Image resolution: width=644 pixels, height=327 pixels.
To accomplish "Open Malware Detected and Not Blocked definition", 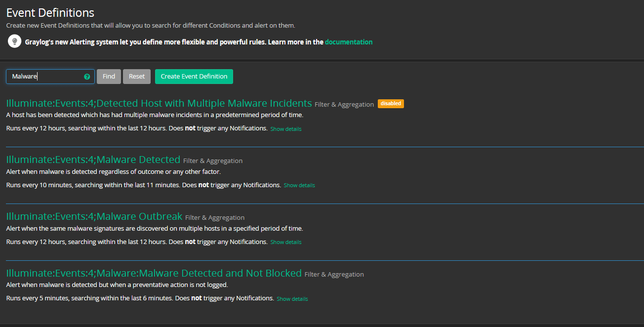I will click(154, 273).
